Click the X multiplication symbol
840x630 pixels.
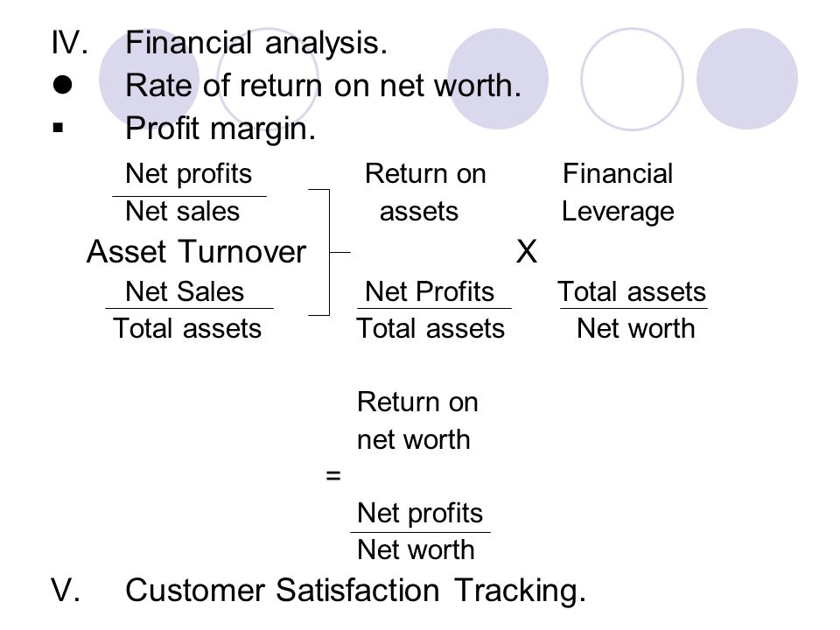click(x=527, y=251)
